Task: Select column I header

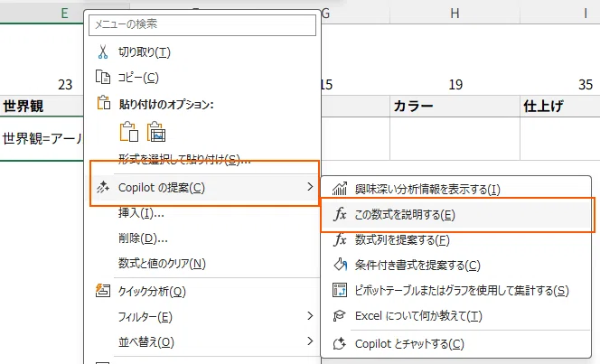Action: tap(560, 13)
